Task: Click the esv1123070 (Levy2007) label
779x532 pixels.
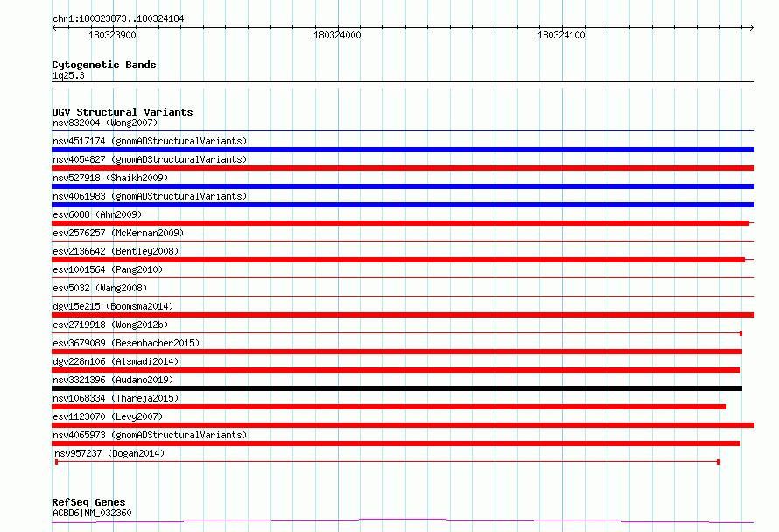Action: click(108, 416)
